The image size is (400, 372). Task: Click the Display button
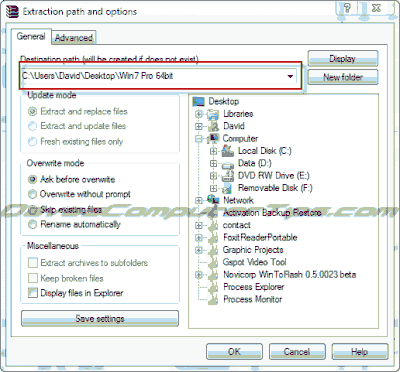coord(343,59)
